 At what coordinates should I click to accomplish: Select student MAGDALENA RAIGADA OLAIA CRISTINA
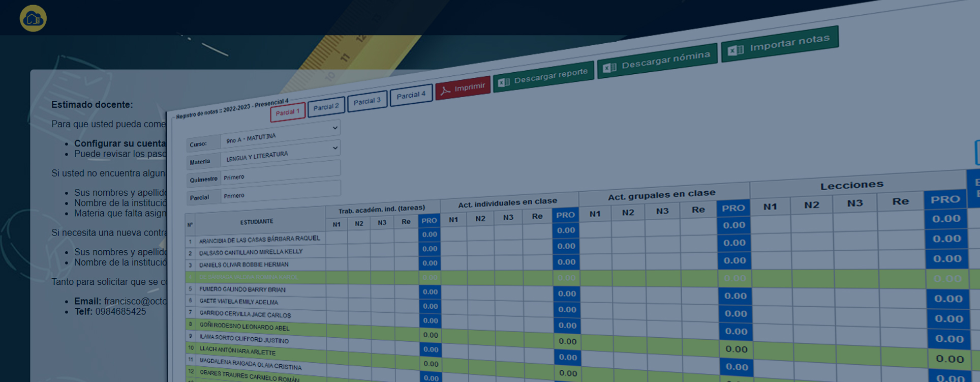coord(251,364)
